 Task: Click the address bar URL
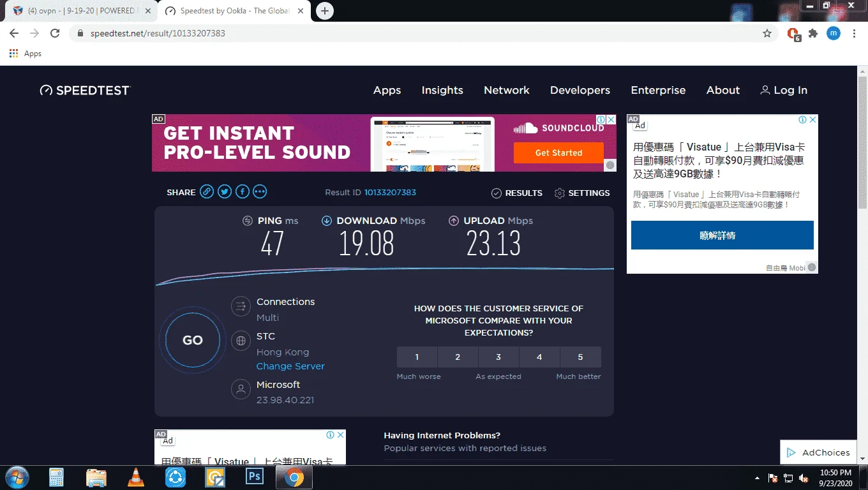pyautogui.click(x=158, y=33)
